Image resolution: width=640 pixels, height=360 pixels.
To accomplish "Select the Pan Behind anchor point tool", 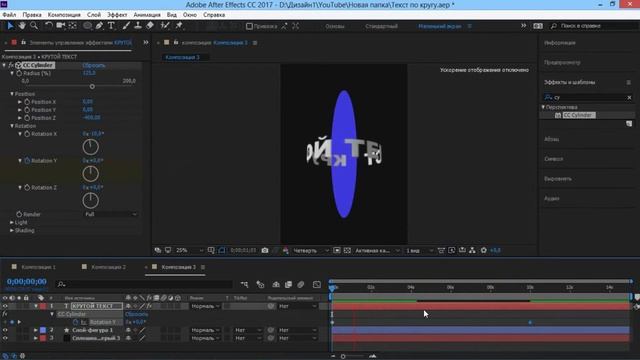I will 73,26.
